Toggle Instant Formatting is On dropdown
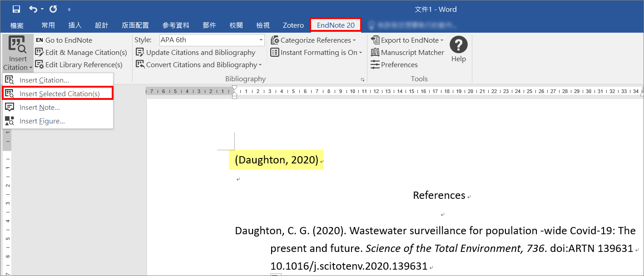 coord(317,53)
